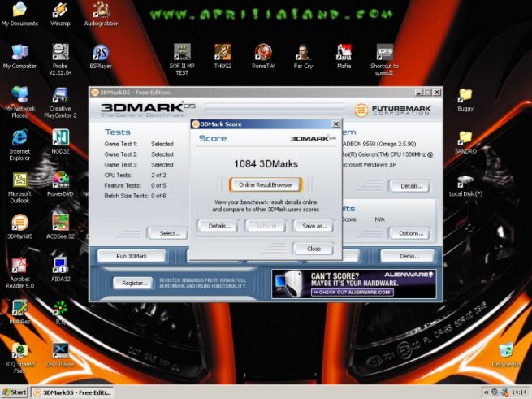Open the 3DMark05 desktop shortcut
Screen dimensions: 532x399
pos(19,223)
